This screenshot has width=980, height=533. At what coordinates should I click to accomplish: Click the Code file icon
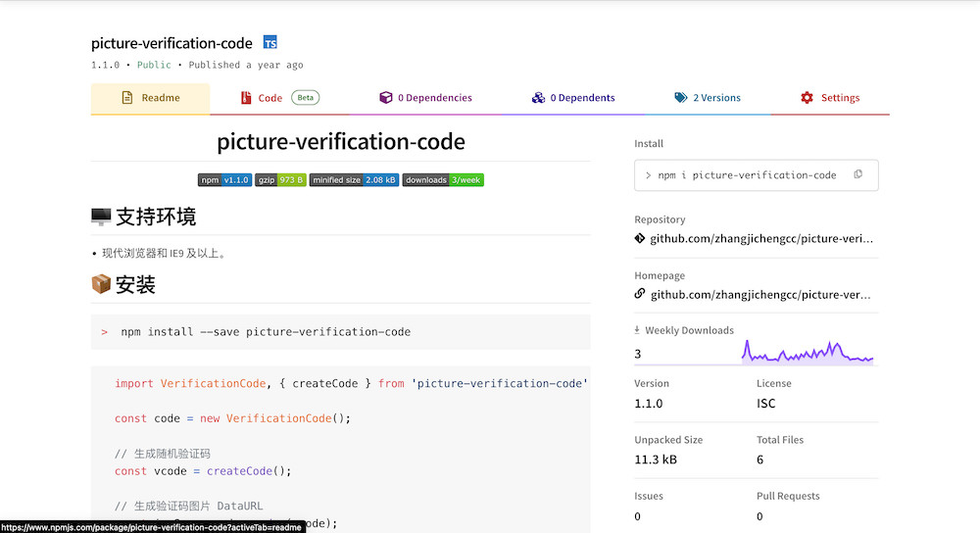click(246, 97)
